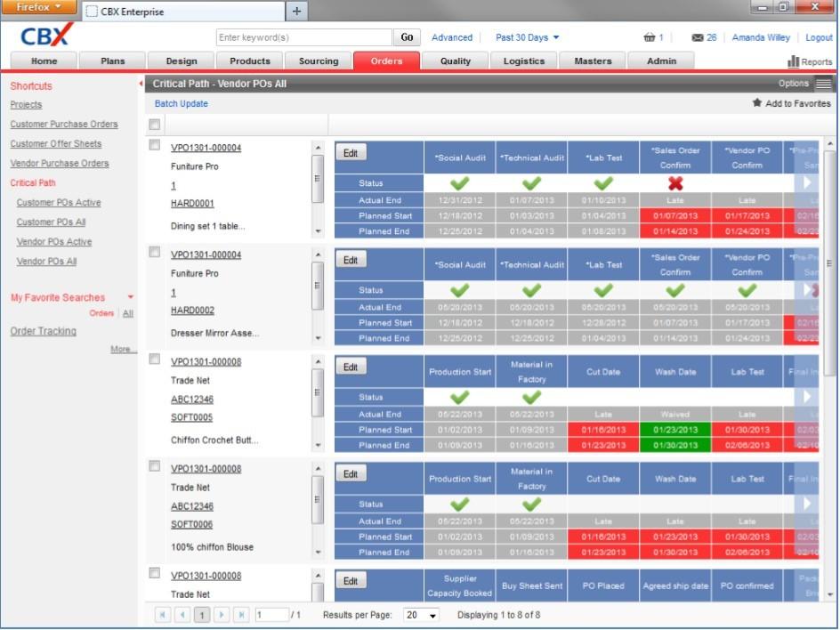840x630 pixels.
Task: Show next milestones arrow for SOFT0006 row
Action: click(x=807, y=504)
